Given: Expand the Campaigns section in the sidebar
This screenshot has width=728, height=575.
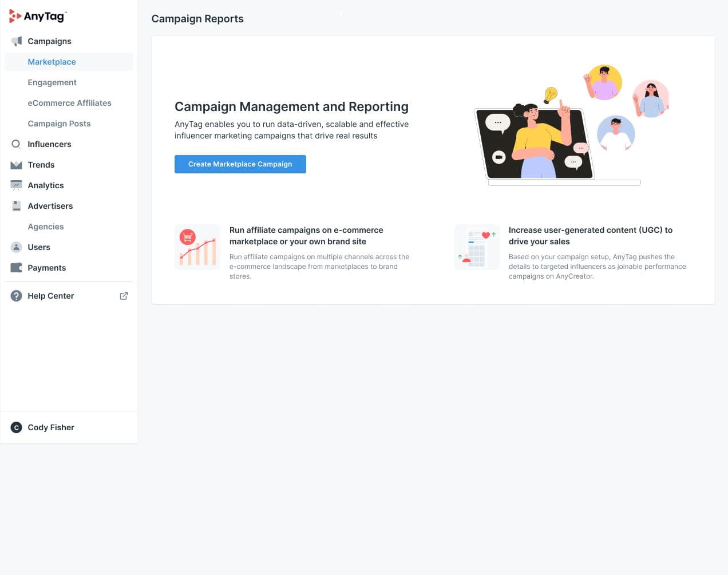Looking at the screenshot, I should click(49, 41).
